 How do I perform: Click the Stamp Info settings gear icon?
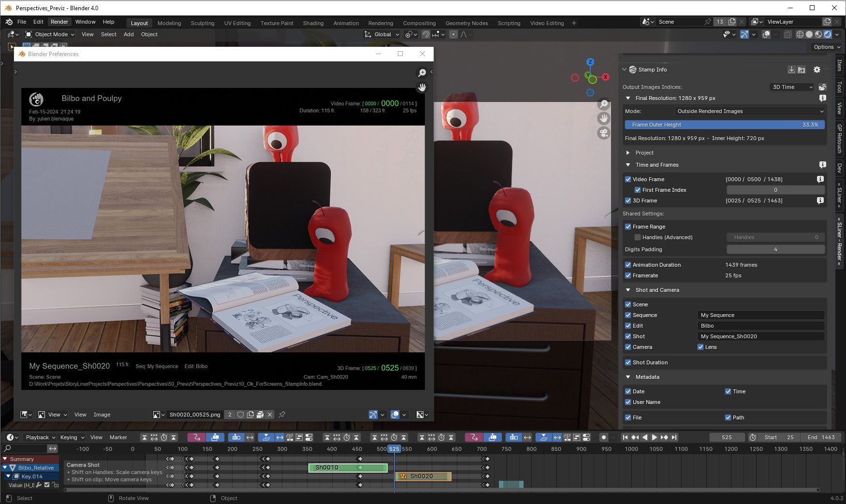[817, 70]
